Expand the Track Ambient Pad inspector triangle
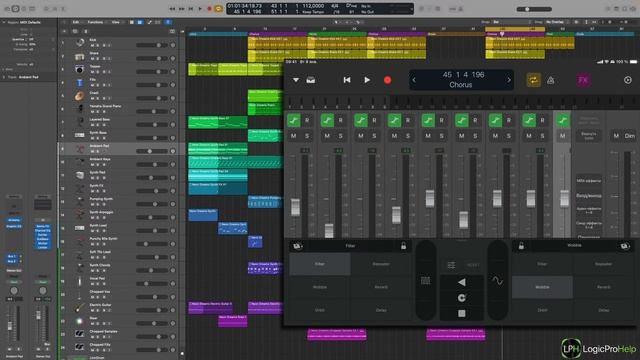Image resolution: width=640 pixels, height=360 pixels. 4,77
